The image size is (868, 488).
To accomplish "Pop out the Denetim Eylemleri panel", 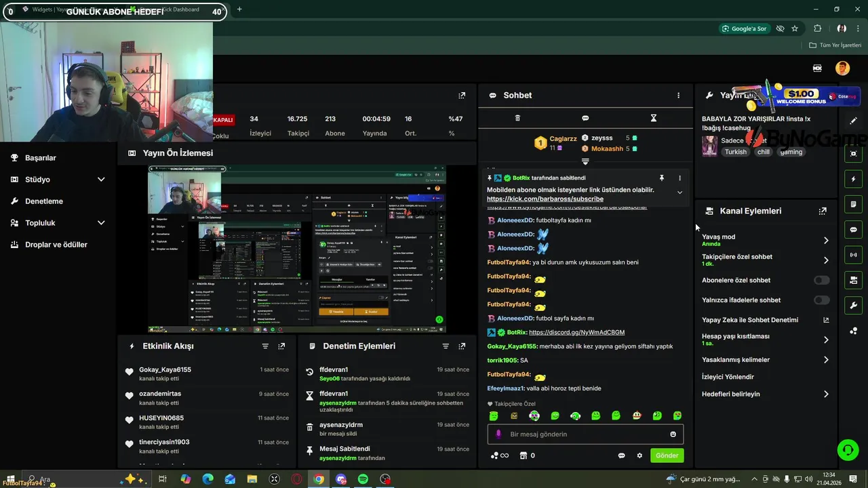I will [462, 346].
